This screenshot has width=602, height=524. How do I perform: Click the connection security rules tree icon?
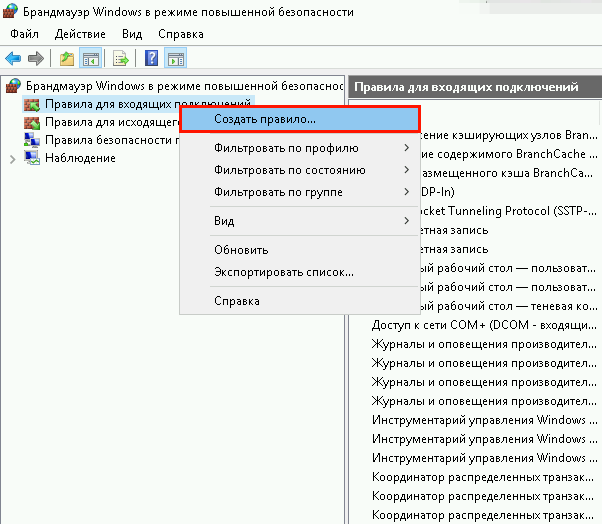pyautogui.click(x=31, y=140)
